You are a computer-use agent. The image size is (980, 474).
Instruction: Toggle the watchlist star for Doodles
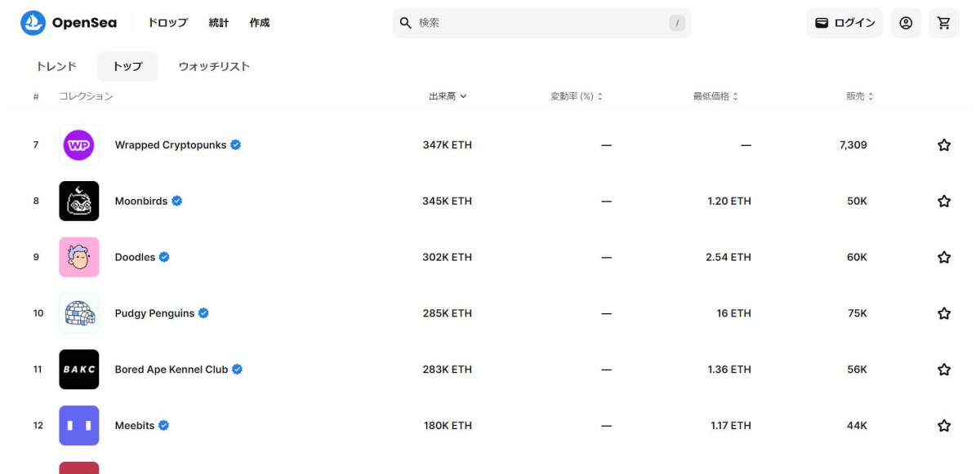944,257
